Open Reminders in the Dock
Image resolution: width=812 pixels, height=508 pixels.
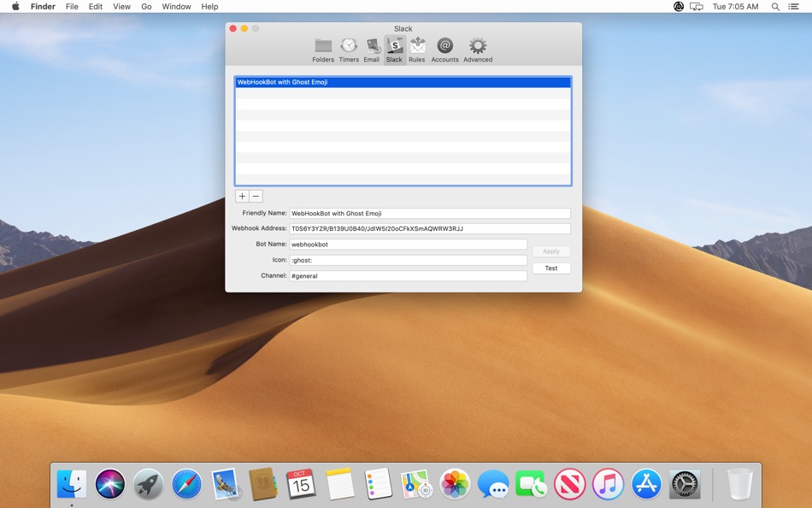point(378,484)
